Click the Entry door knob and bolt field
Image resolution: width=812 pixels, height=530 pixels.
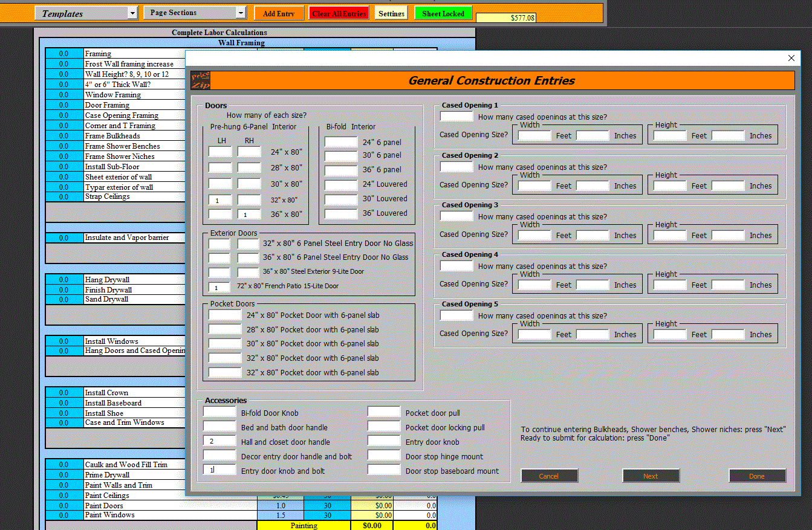pyautogui.click(x=219, y=470)
